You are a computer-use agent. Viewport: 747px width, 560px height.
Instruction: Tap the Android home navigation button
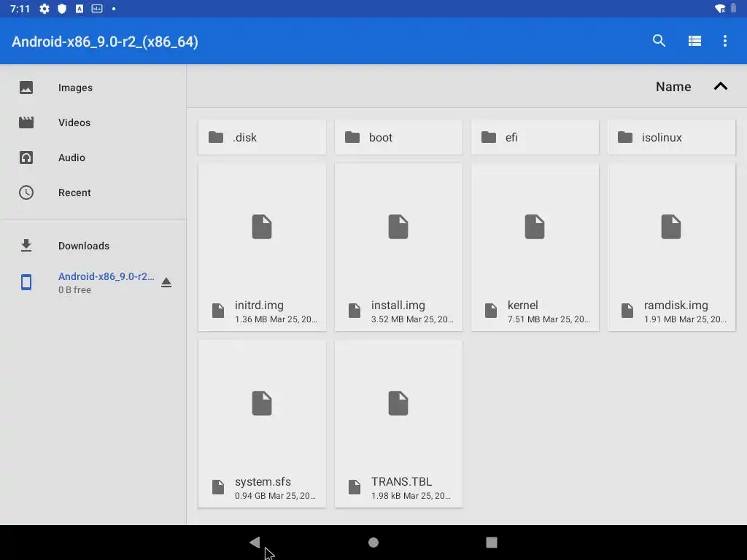[373, 542]
